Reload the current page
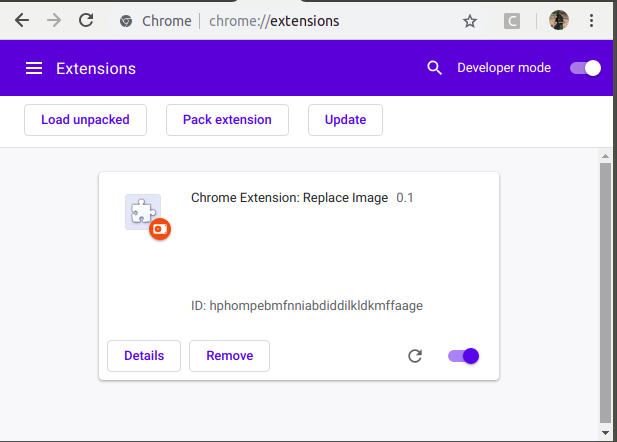Screen dimensions: 617x442 86,20
